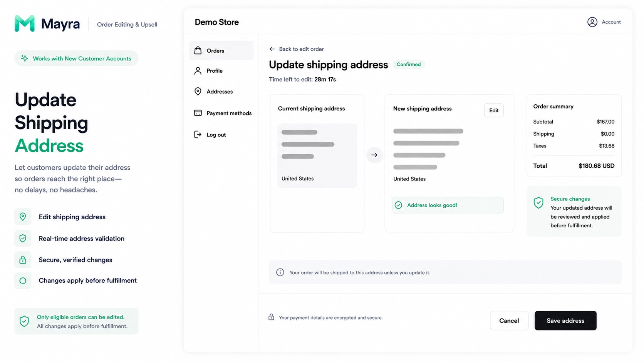Click the back arrow icon beside Back to edit order
The height and width of the screenshot is (362, 644).
pos(272,49)
